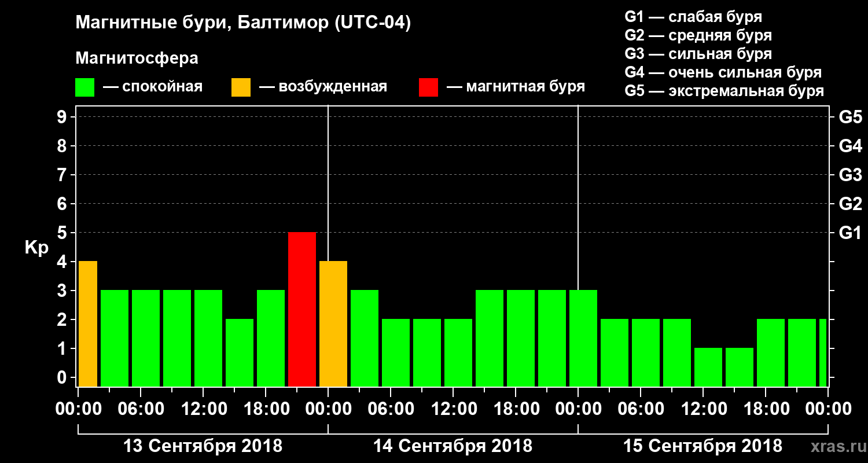The image size is (868, 463).
Task: Click the Kp axis value 5
Action: [63, 233]
